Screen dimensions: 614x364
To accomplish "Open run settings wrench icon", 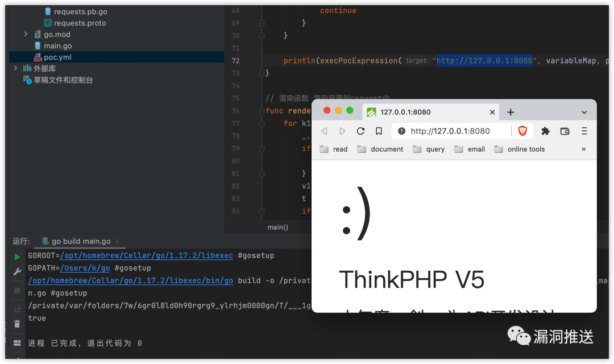I will tap(17, 272).
